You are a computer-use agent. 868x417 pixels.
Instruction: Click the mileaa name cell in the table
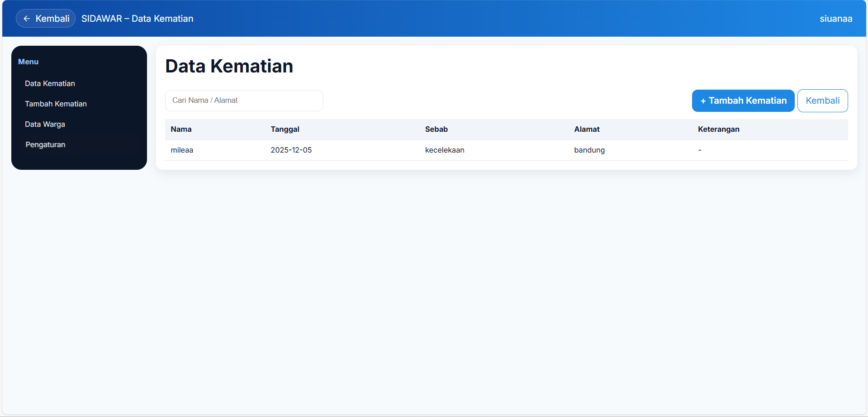(x=182, y=150)
